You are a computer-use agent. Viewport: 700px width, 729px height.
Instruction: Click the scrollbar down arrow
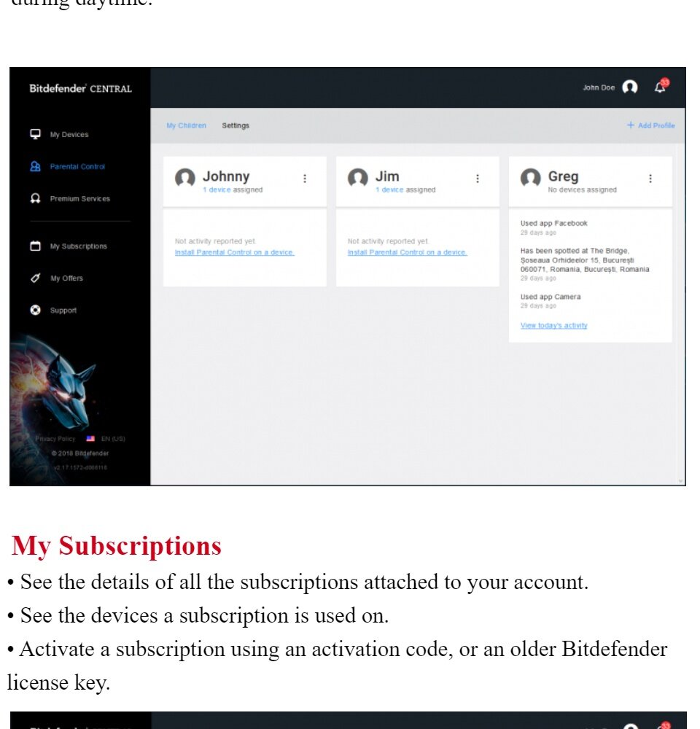pos(681,481)
